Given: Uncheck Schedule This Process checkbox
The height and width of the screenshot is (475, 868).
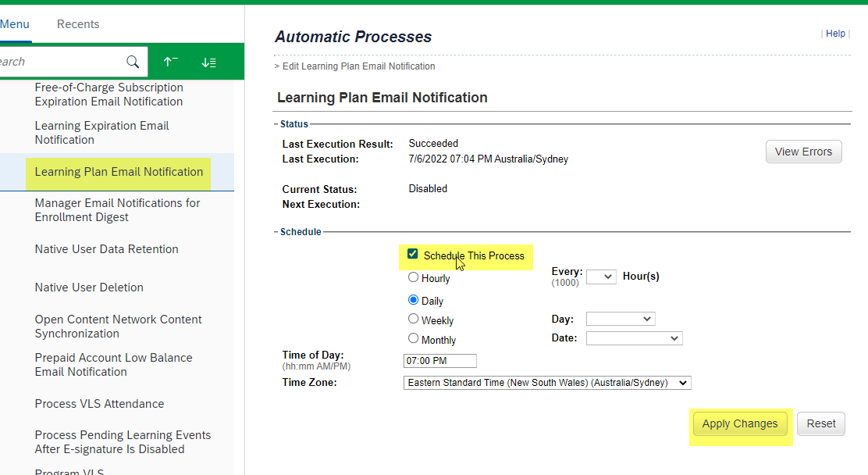Looking at the screenshot, I should pos(413,254).
